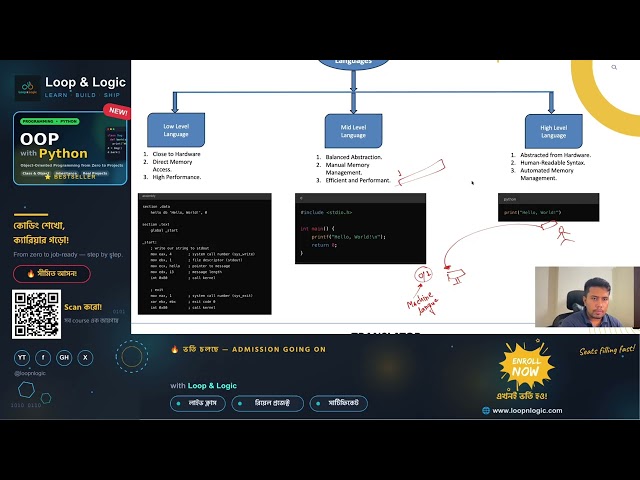This screenshot has height=480, width=640.
Task: Click the Low Level Language box
Action: 176,130
